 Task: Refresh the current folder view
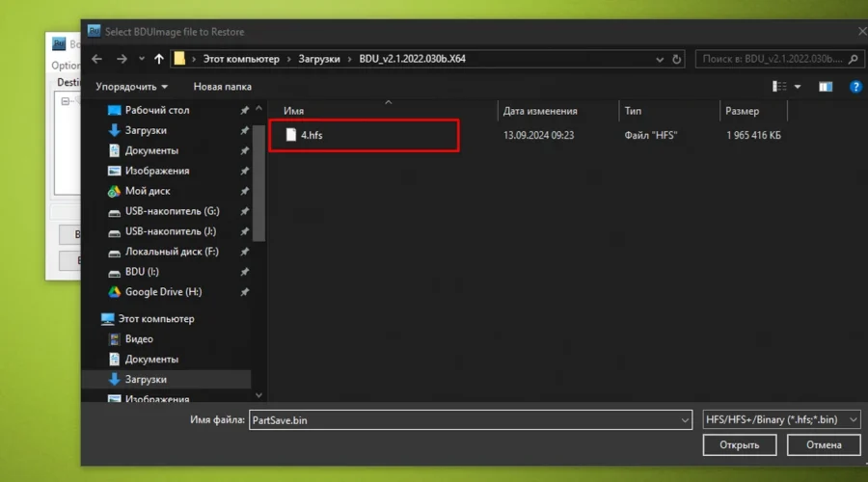(676, 59)
